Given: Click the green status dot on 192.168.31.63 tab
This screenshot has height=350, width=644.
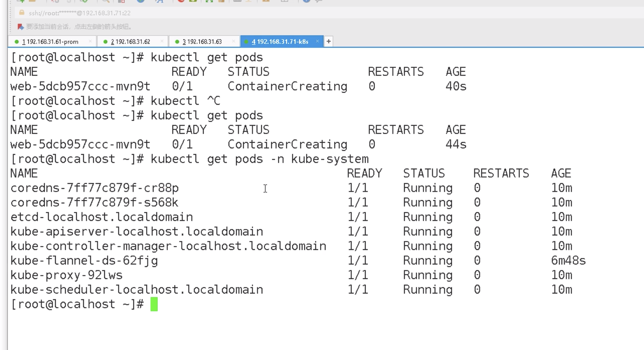Looking at the screenshot, I should click(x=177, y=42).
